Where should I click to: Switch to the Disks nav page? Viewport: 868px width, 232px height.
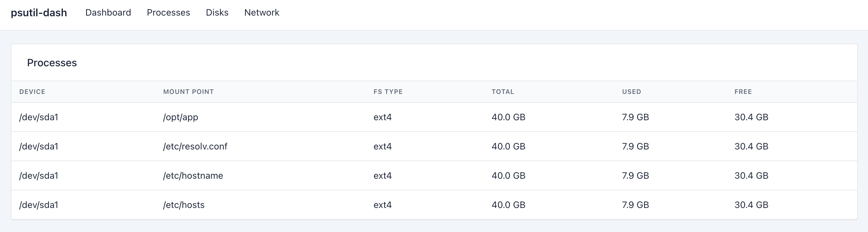tap(217, 13)
